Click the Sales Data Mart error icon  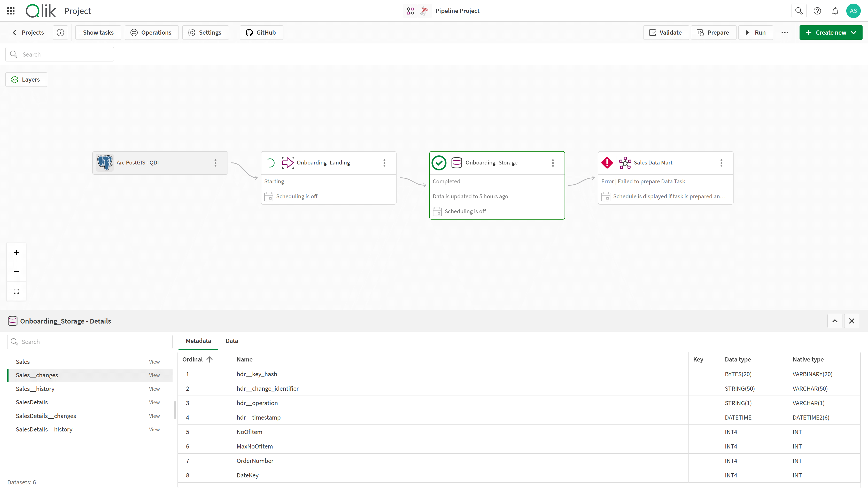click(x=607, y=163)
